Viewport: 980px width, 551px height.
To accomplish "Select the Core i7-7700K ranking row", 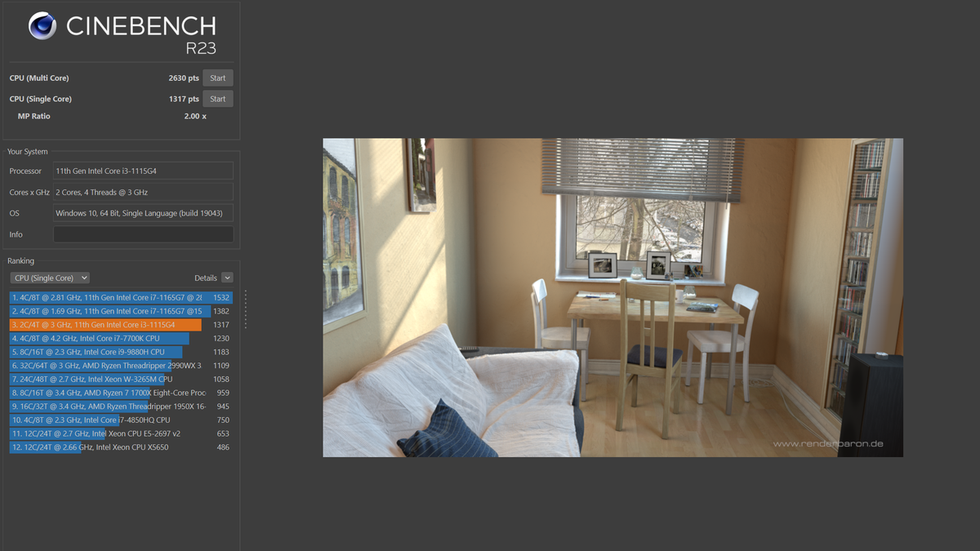I will pos(121,339).
